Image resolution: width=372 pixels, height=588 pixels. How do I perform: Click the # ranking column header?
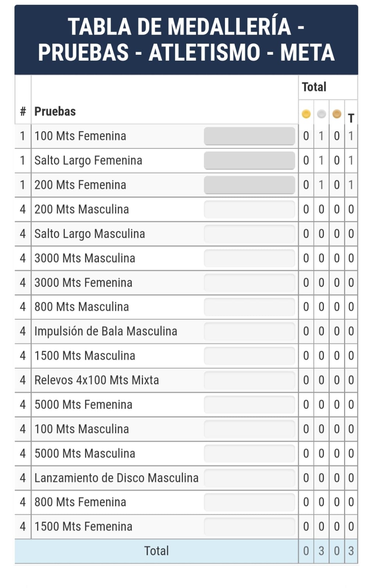[x=23, y=111]
